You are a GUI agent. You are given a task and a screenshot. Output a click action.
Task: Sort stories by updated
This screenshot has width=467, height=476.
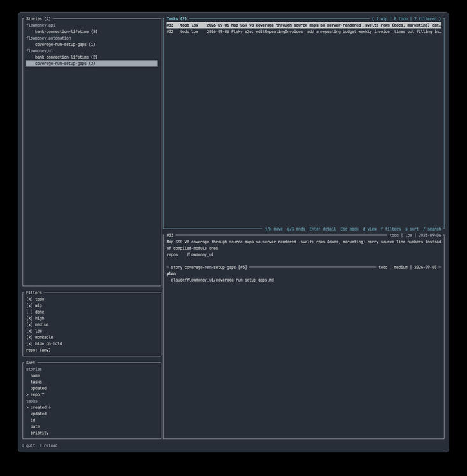tap(38, 388)
